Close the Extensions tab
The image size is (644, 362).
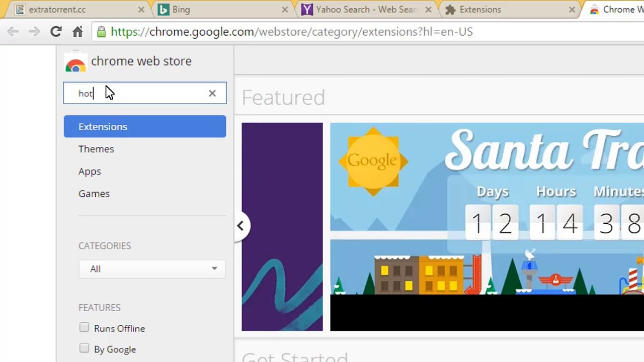pyautogui.click(x=572, y=10)
